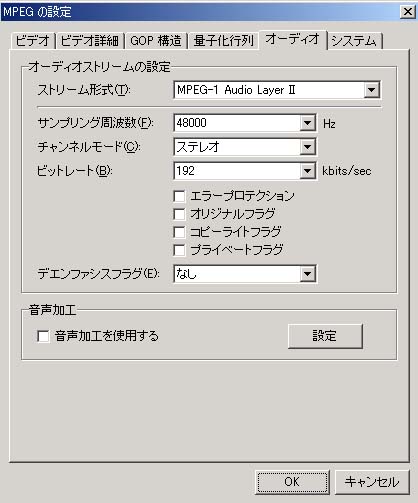418x503 pixels.
Task: Enable the プライベートフラグ checkbox
Action: point(179,250)
